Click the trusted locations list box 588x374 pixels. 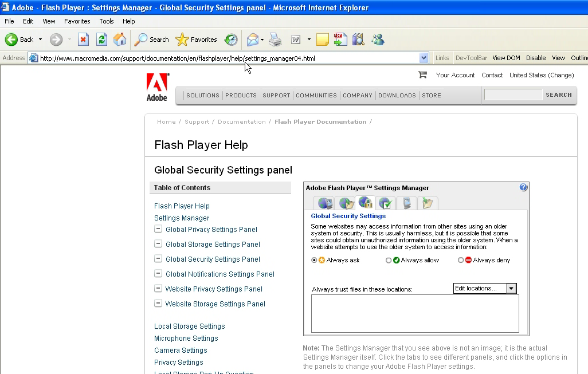415,314
